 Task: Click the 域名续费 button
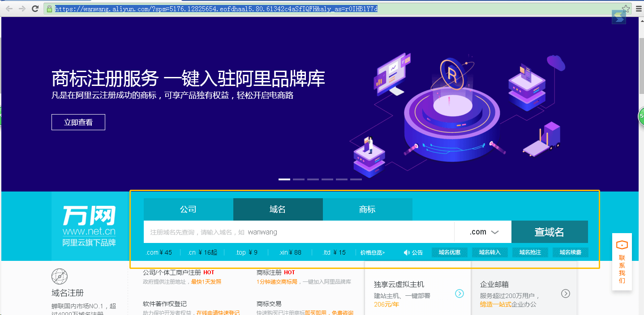(571, 252)
